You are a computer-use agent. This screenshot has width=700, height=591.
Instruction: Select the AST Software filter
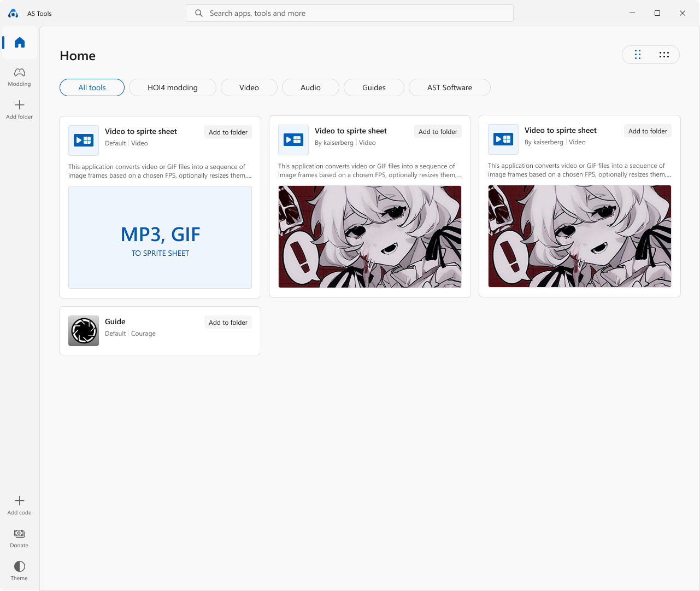pos(449,87)
